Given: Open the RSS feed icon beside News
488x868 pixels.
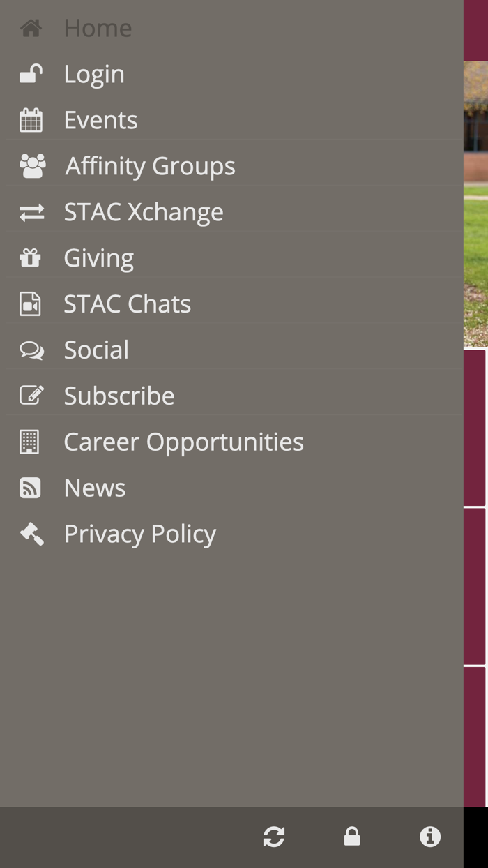Looking at the screenshot, I should [x=31, y=487].
